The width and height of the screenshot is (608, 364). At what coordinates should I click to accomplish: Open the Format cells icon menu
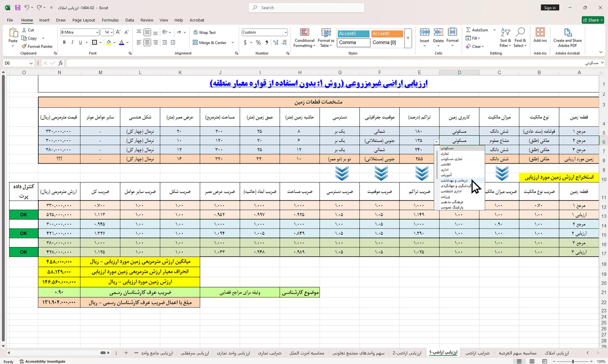[x=452, y=32]
